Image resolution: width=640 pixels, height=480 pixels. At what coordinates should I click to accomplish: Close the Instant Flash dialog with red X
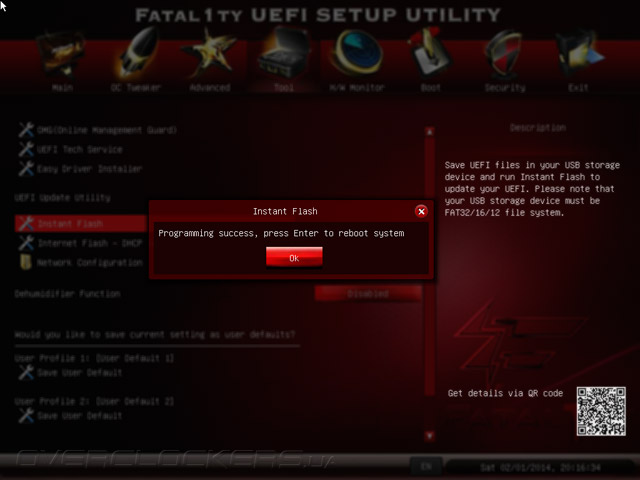point(421,211)
